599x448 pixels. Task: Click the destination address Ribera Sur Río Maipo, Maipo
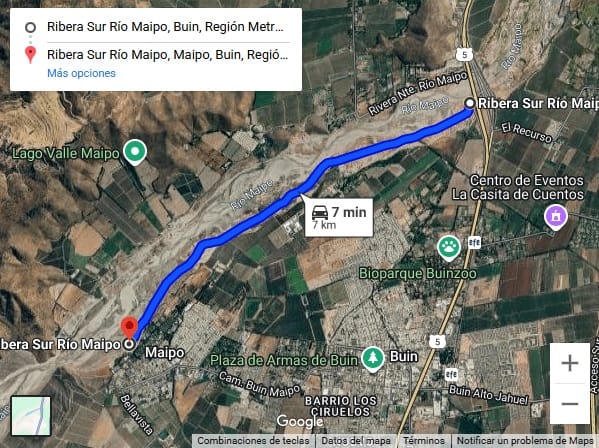coord(168,55)
